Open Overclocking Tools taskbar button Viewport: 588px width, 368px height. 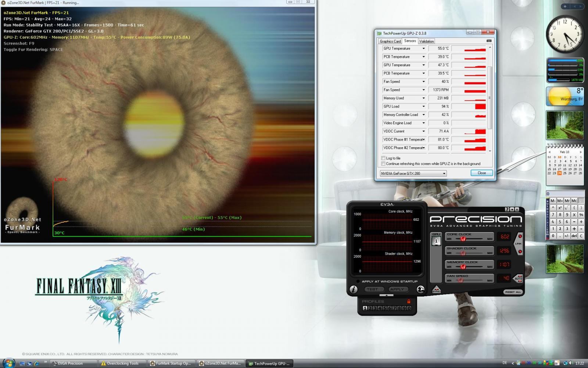click(122, 363)
